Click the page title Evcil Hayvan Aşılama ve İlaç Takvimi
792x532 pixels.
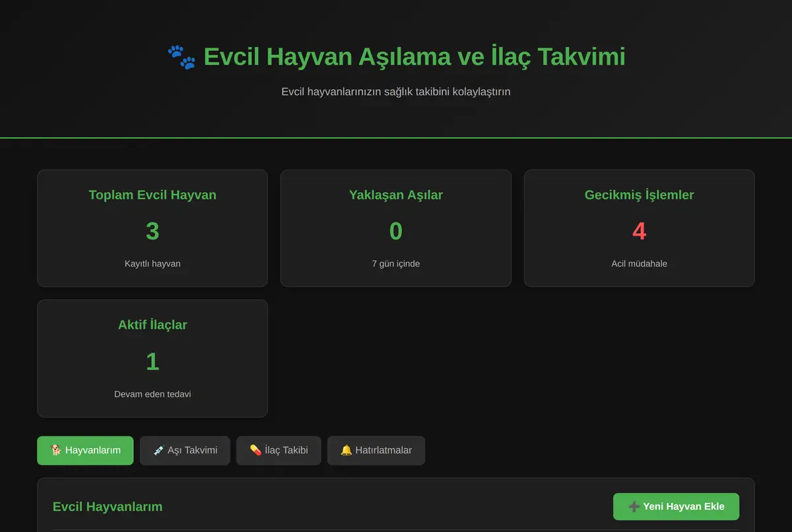414,57
